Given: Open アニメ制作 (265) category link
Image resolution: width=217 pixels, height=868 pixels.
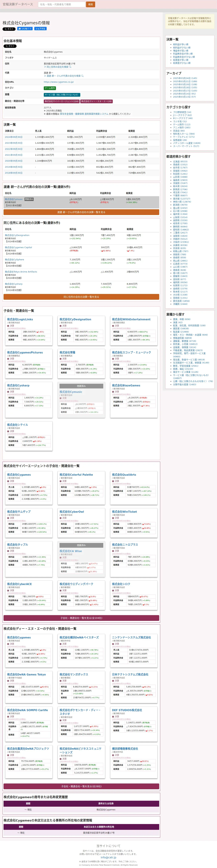Looking at the screenshot, I should [x=182, y=128].
